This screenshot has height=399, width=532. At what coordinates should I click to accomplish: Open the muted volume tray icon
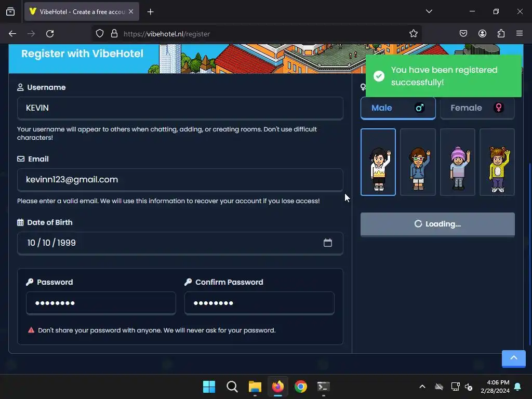click(469, 387)
